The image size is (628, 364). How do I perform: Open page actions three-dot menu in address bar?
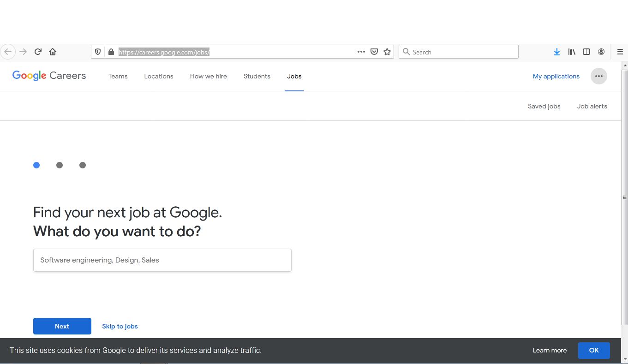[361, 52]
